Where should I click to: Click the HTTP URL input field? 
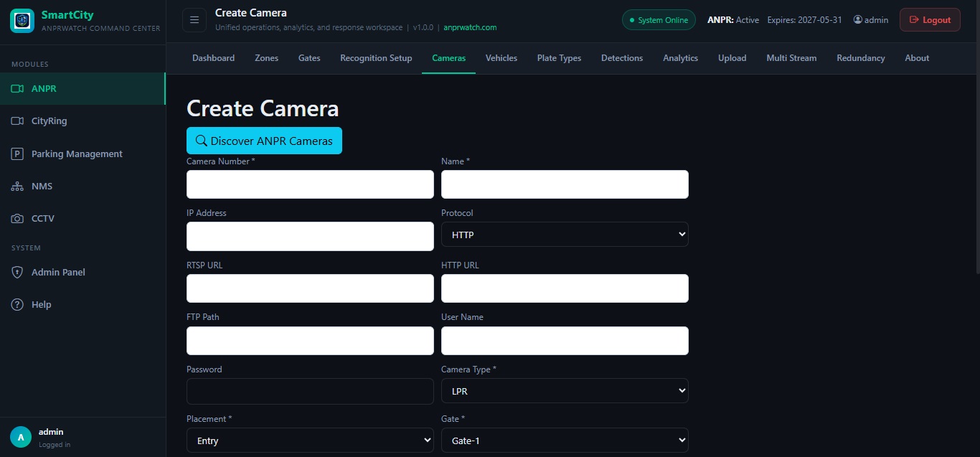coord(565,288)
